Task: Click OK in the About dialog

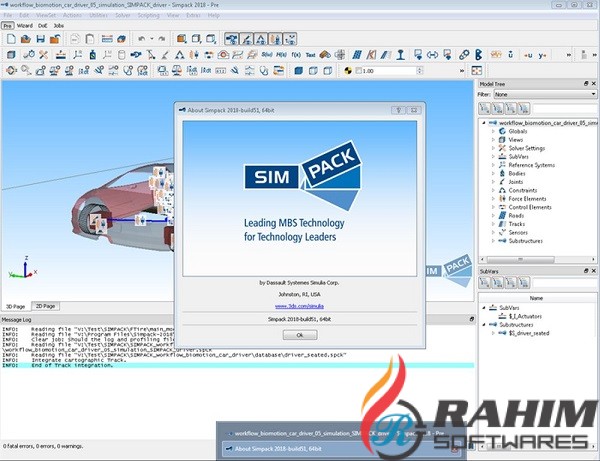Action: pos(300,335)
